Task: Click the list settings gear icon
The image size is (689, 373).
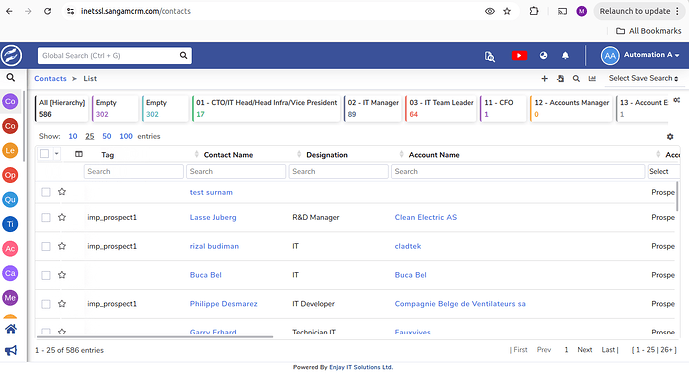Action: point(670,137)
